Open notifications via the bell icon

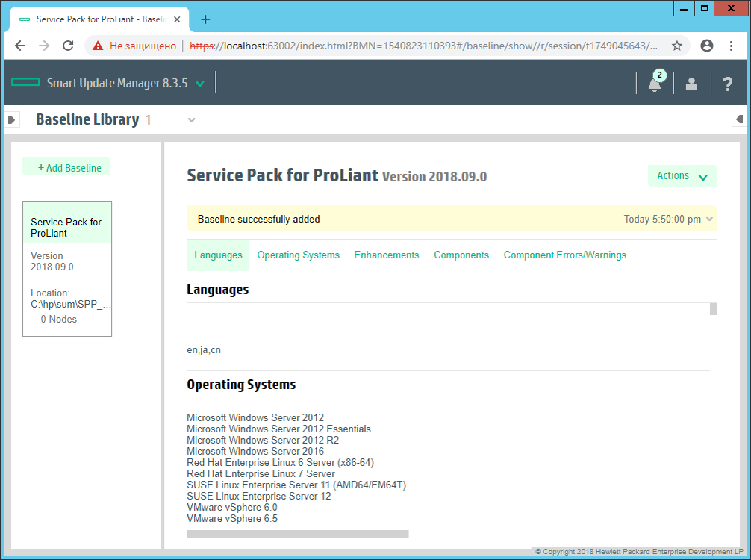[654, 84]
